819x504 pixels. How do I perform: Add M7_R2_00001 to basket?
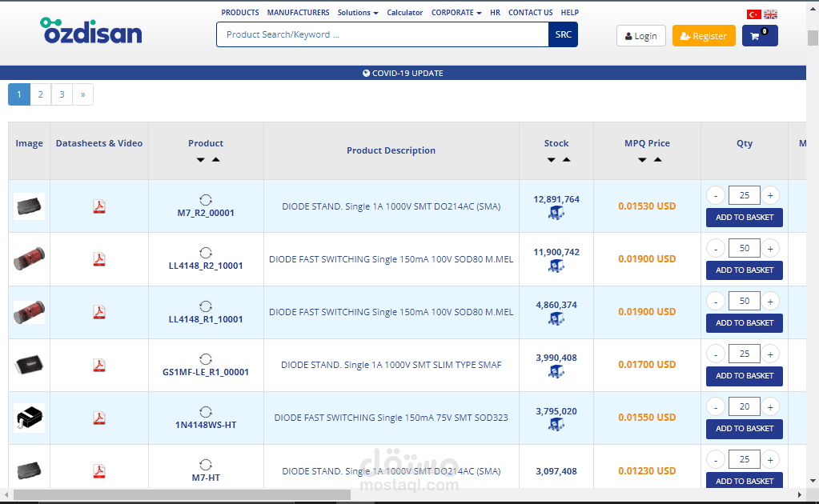click(745, 218)
